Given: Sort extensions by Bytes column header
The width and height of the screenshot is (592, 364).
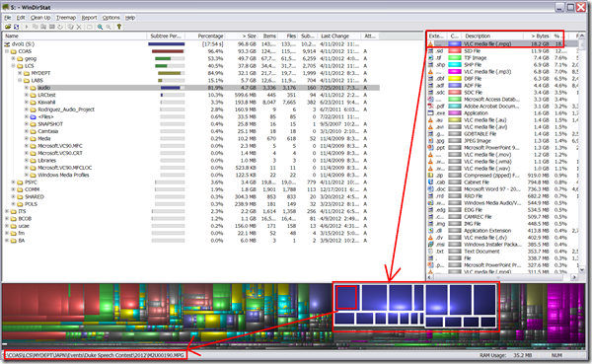Looking at the screenshot, I should (x=538, y=36).
